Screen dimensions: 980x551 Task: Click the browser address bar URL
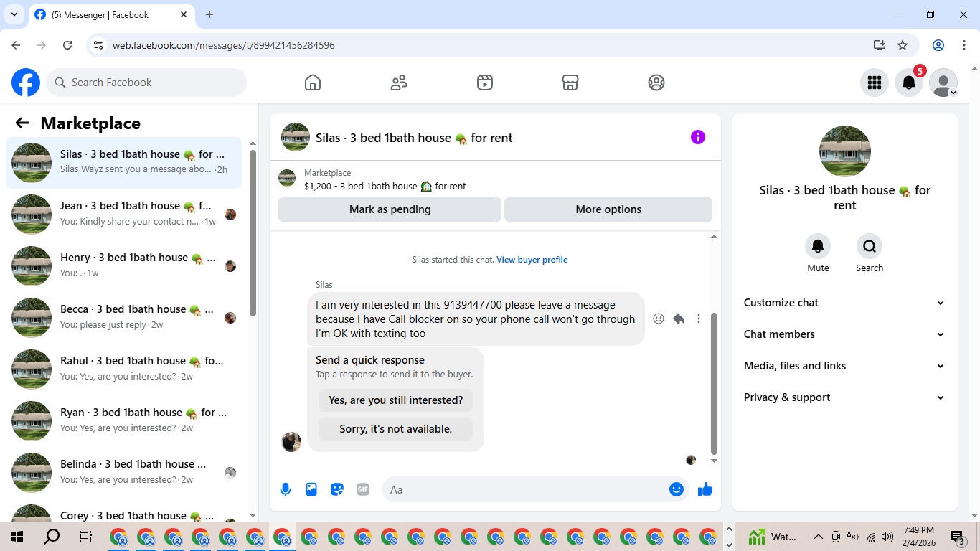point(223,45)
